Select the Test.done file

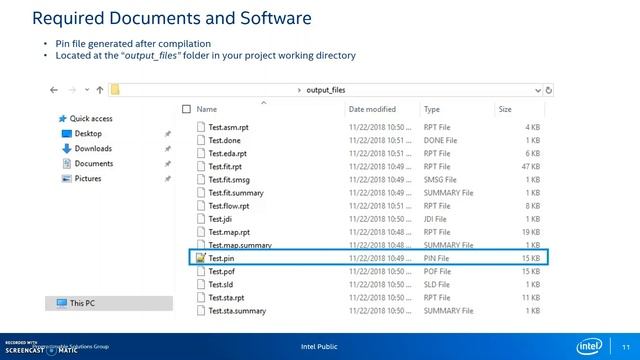point(224,140)
